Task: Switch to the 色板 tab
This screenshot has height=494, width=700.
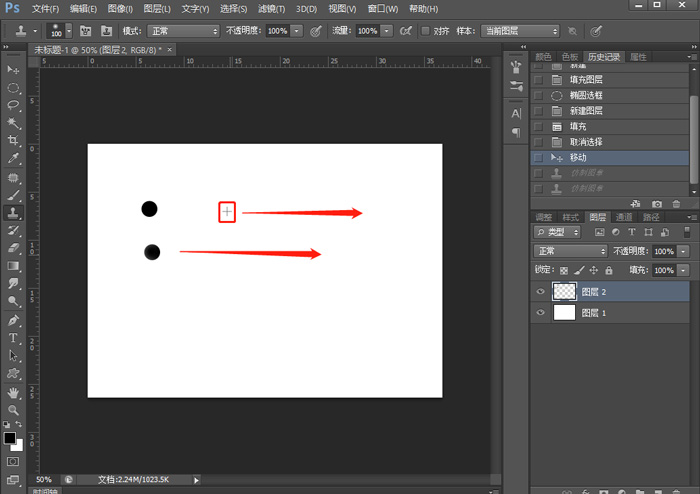Action: tap(570, 57)
